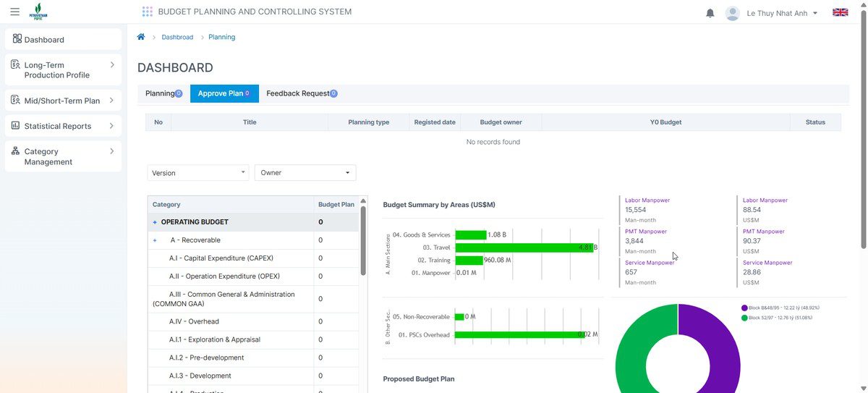868x393 pixels.
Task: Expand Statistical Reports submenu chevron
Action: 112,126
